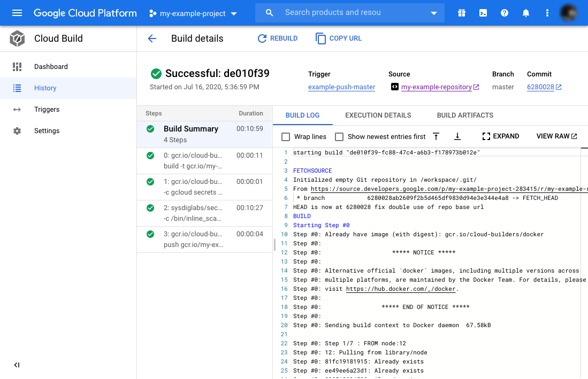Open the source.developers.google.com link in the log
The height and width of the screenshot is (379, 588).
449,189
